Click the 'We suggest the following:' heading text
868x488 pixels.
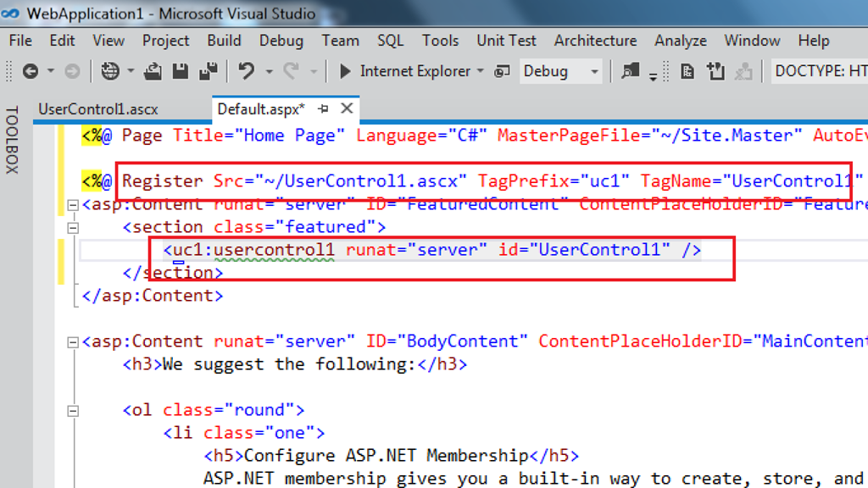pos(288,364)
